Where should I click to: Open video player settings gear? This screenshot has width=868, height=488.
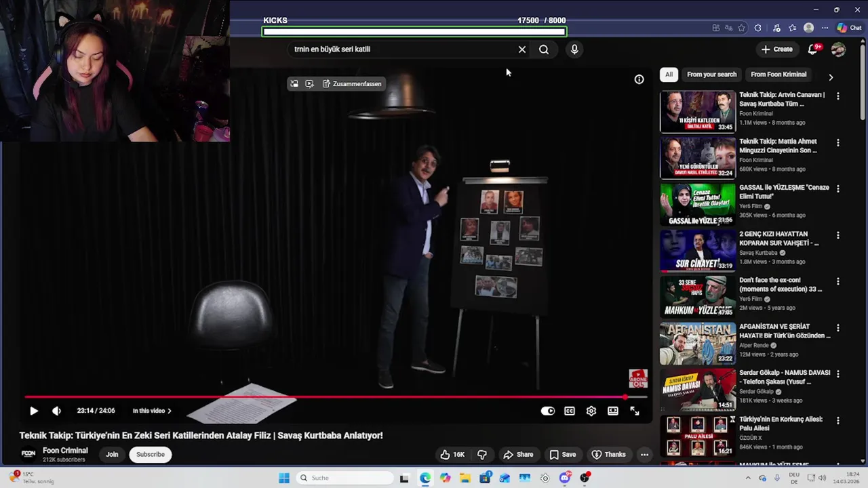coord(591,411)
